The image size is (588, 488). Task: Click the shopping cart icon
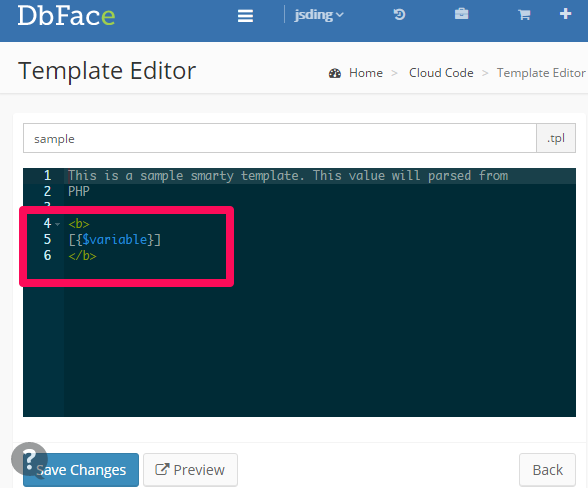(524, 15)
